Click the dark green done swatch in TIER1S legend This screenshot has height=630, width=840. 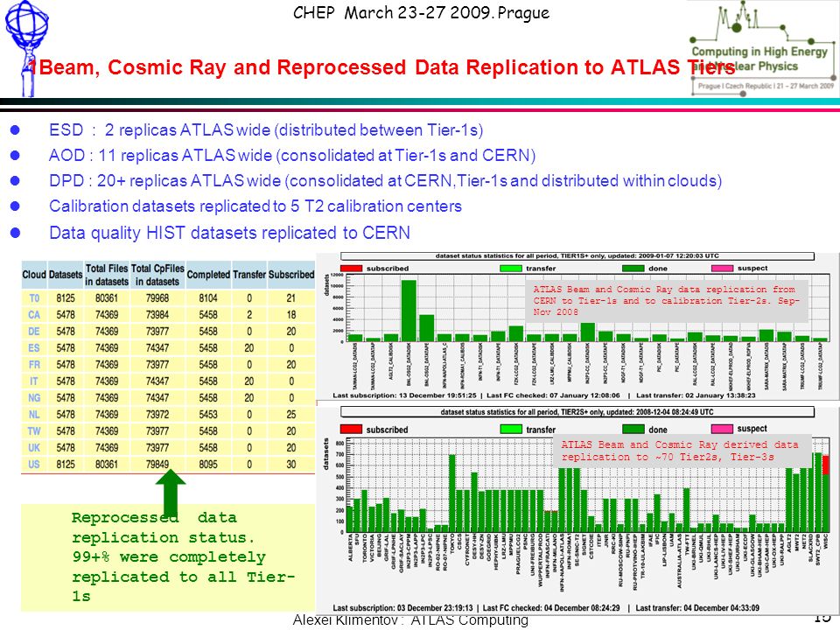633,269
